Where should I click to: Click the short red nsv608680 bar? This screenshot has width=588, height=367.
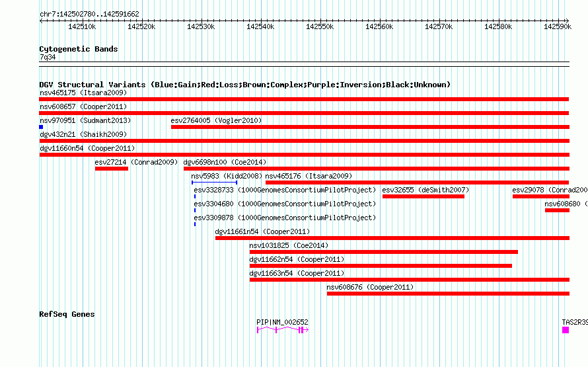tap(557, 210)
